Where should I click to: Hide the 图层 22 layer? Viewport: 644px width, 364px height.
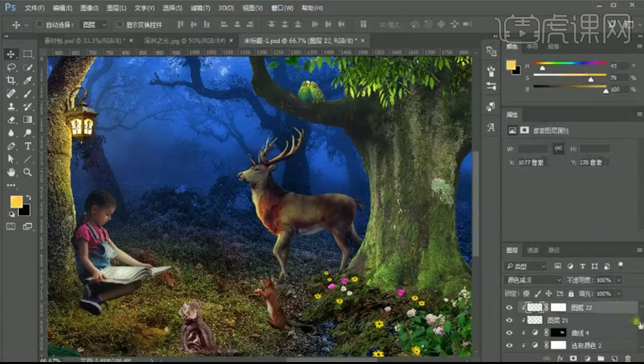(509, 307)
